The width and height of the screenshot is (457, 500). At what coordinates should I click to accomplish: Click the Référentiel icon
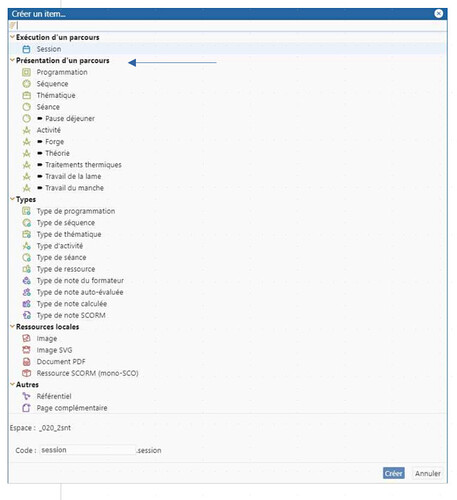[x=26, y=396]
